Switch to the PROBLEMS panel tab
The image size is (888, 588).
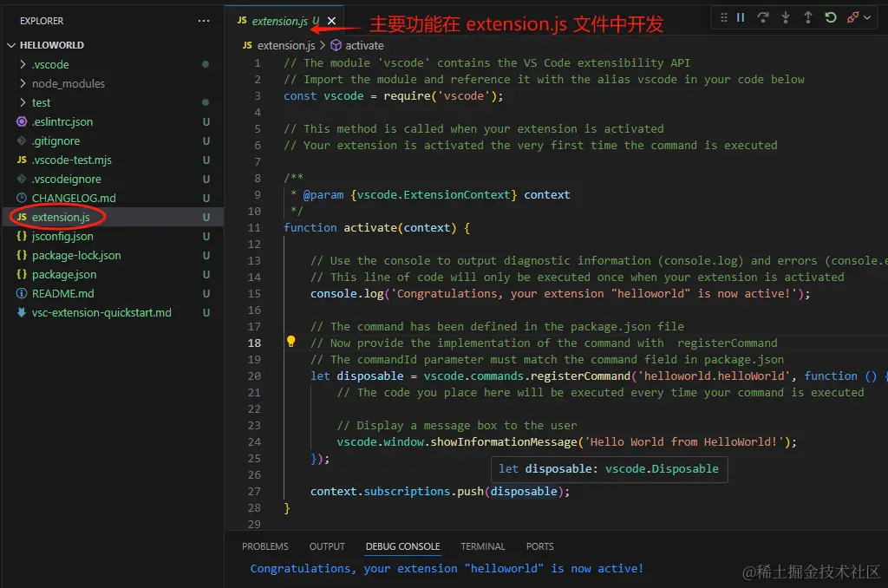(x=265, y=546)
